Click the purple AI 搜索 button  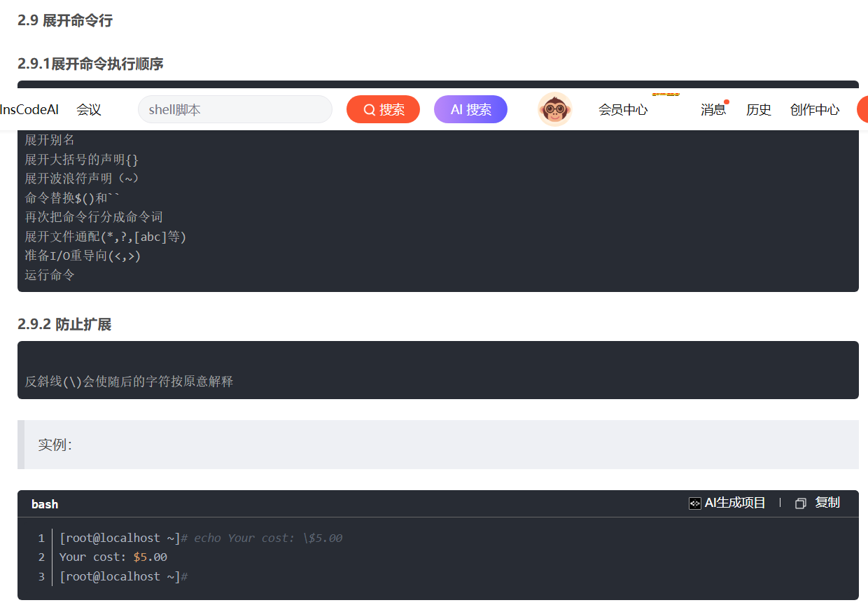tap(470, 109)
